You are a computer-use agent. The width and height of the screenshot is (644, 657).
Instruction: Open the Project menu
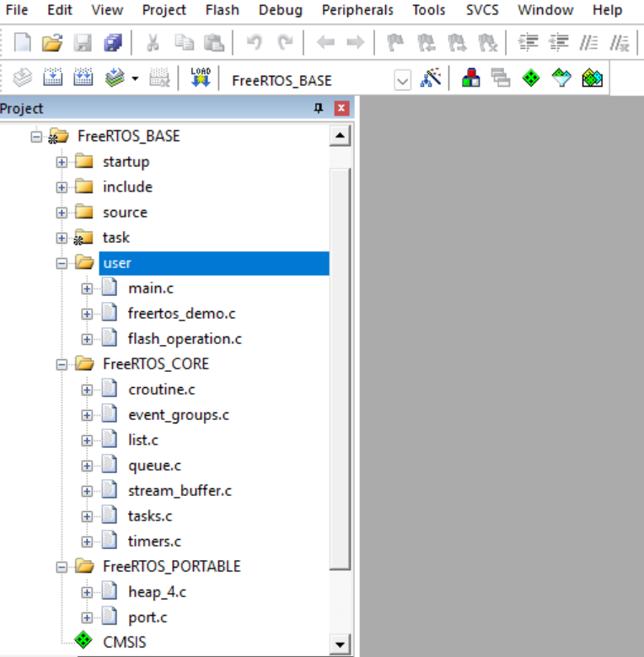pos(164,10)
